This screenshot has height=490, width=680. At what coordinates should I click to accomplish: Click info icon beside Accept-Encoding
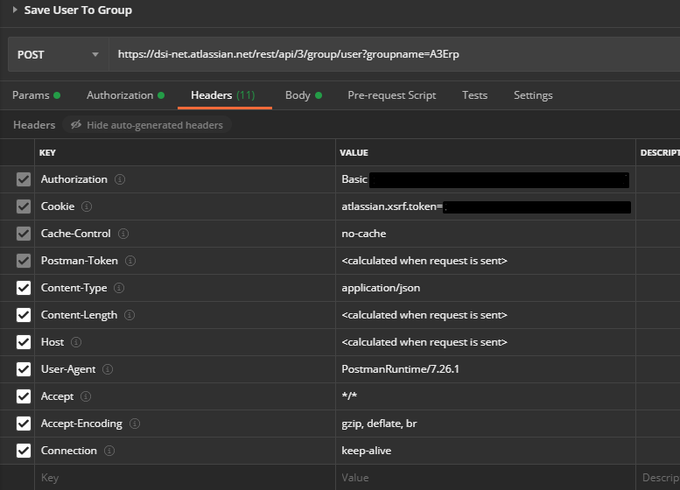point(135,424)
